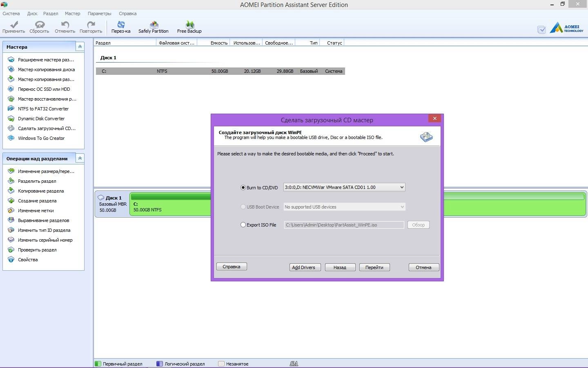Click the green Первичный раздел legend swatch
588x368 pixels.
tap(98, 364)
